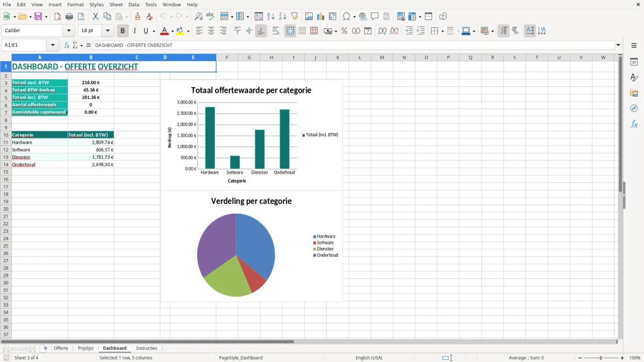Open the Format menu

pos(76,4)
